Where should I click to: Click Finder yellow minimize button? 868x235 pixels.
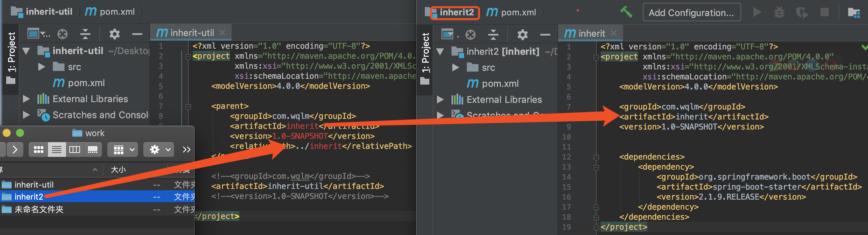7,133
